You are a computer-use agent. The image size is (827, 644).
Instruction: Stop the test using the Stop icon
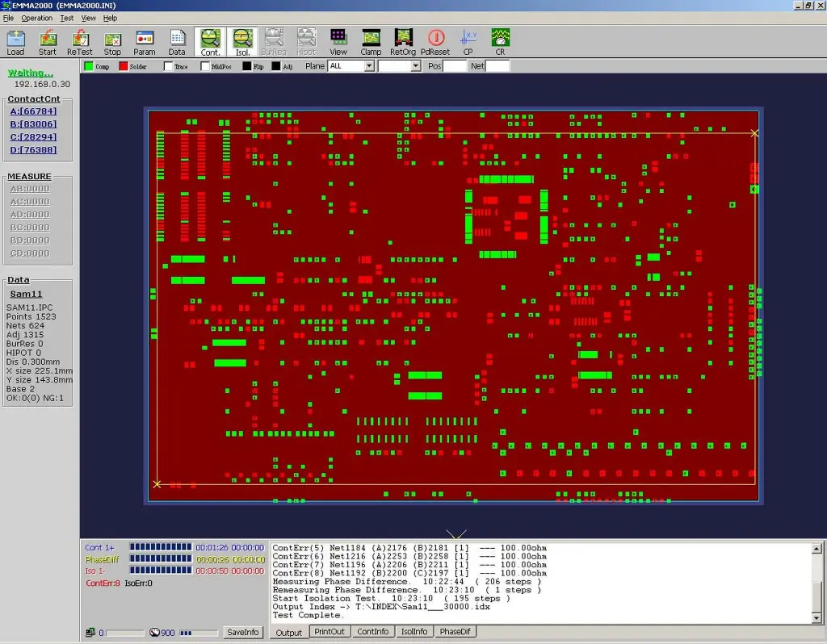(x=112, y=41)
